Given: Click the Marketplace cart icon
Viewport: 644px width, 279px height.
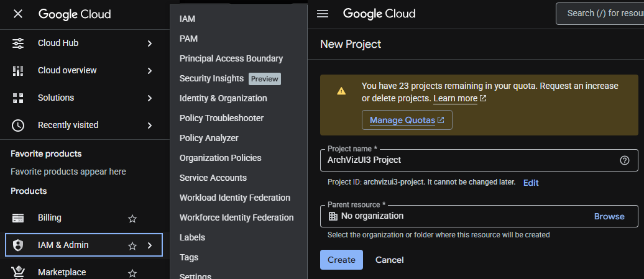Looking at the screenshot, I should click(x=18, y=272).
